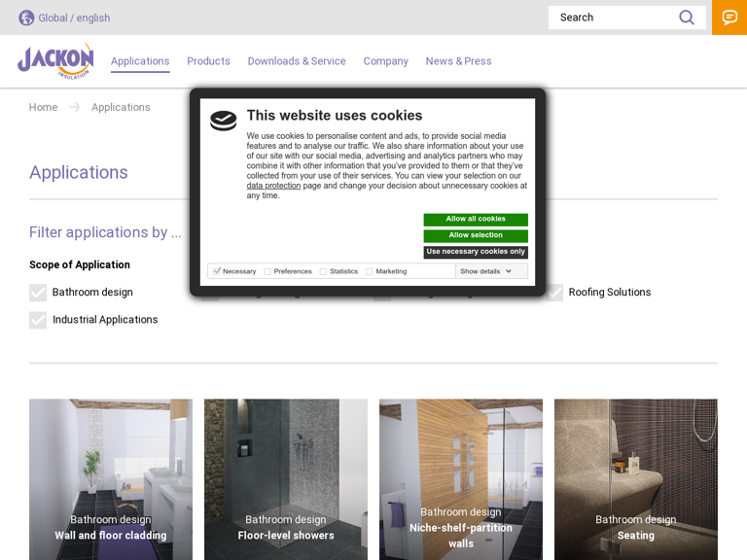Click the globe language icon
Image resolution: width=747 pixels, height=560 pixels.
point(26,17)
